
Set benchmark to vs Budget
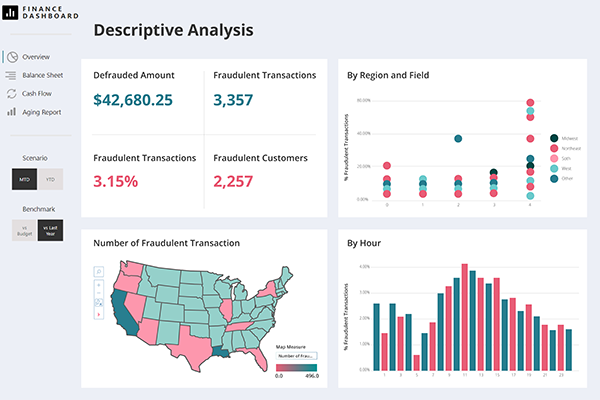(x=24, y=230)
